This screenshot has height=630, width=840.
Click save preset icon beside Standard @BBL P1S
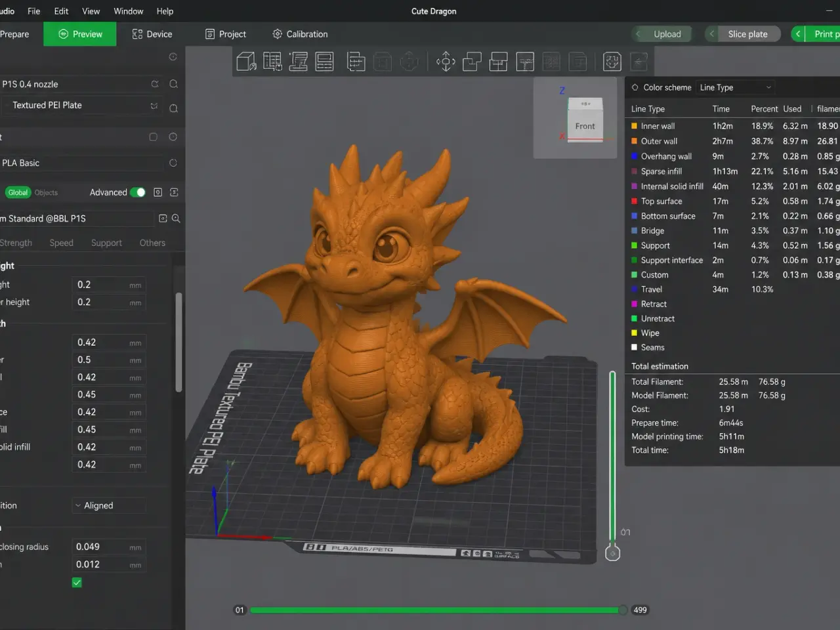pos(163,219)
